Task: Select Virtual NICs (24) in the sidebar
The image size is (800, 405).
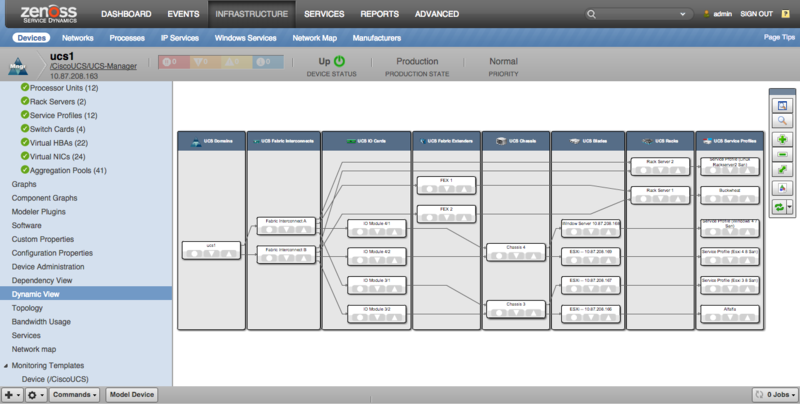Action: point(57,157)
